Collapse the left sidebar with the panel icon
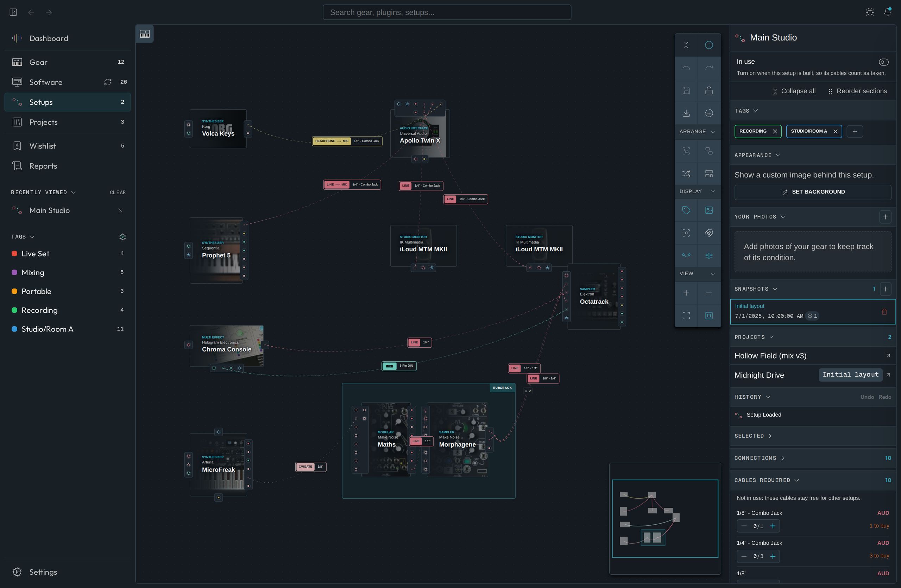This screenshot has width=901, height=588. point(13,12)
